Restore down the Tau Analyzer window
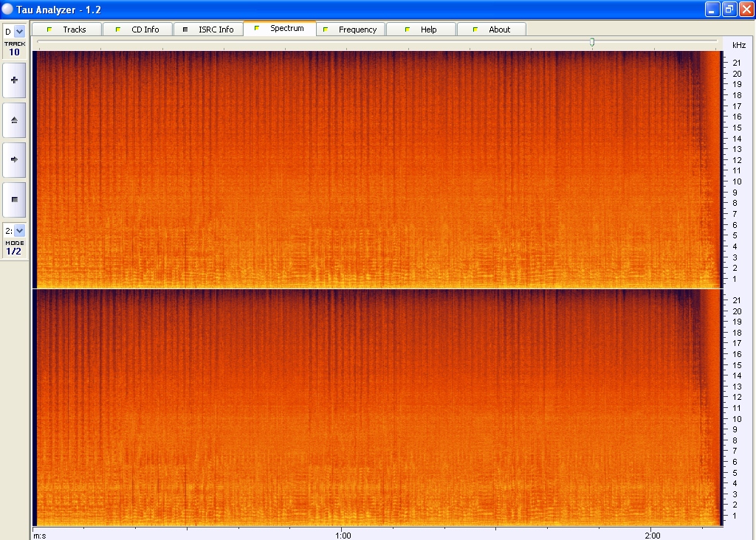Image resolution: width=756 pixels, height=540 pixels. (729, 9)
